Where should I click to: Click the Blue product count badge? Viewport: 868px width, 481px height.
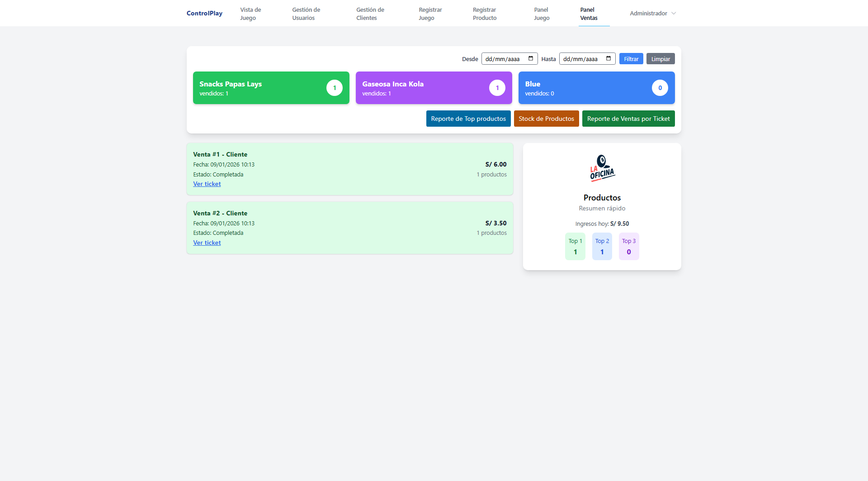(x=660, y=88)
